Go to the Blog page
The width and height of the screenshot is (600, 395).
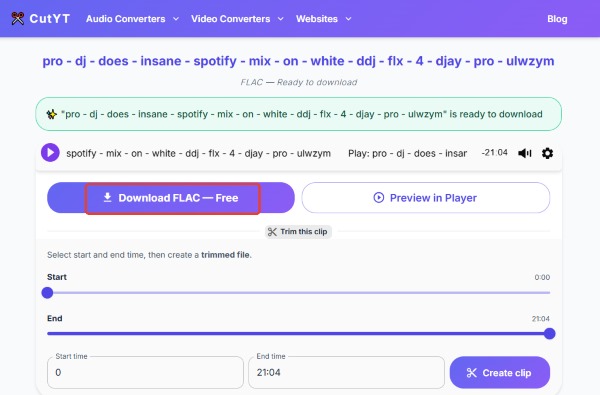point(557,19)
